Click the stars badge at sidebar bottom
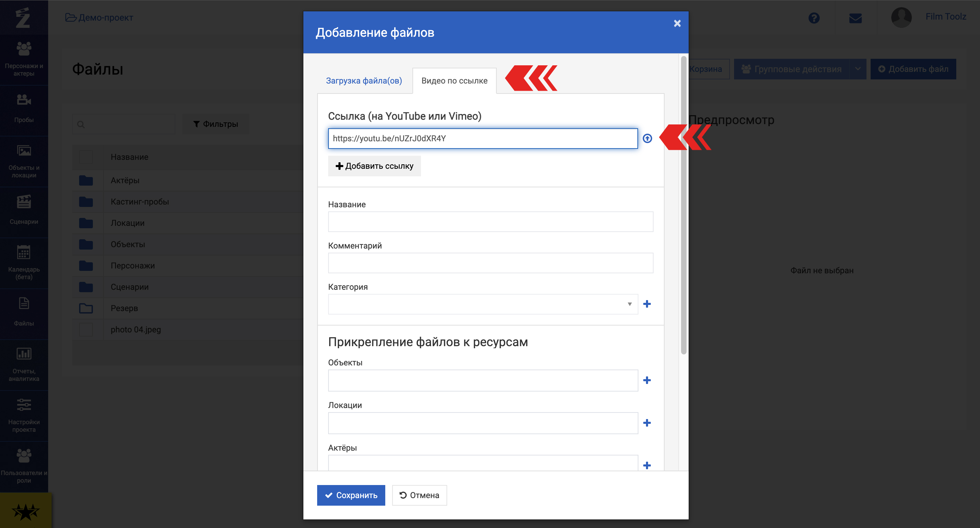Viewport: 980px width, 528px height. pos(25,511)
